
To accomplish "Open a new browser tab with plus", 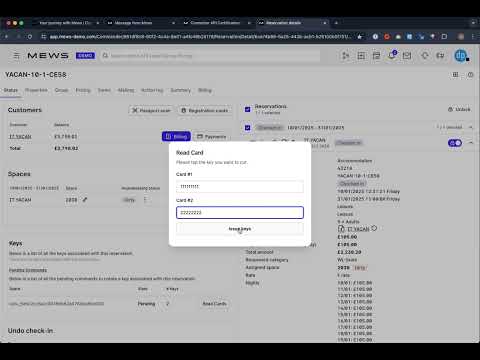I will (336, 23).
